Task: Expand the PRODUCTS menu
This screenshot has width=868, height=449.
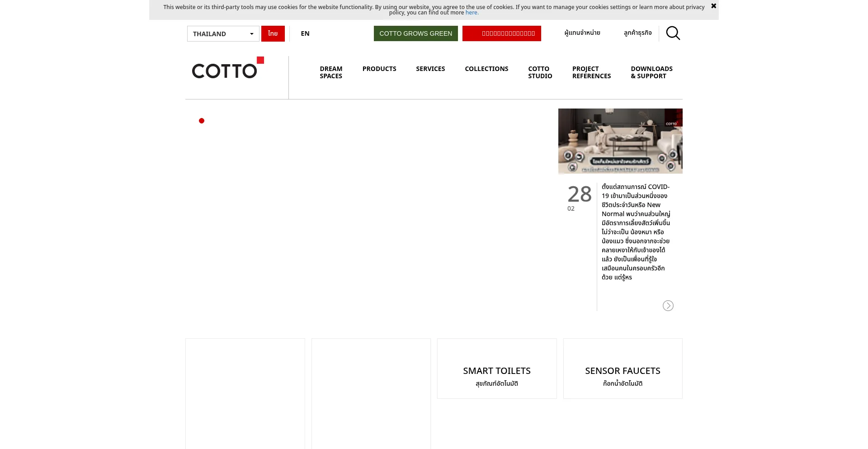Action: pyautogui.click(x=379, y=69)
